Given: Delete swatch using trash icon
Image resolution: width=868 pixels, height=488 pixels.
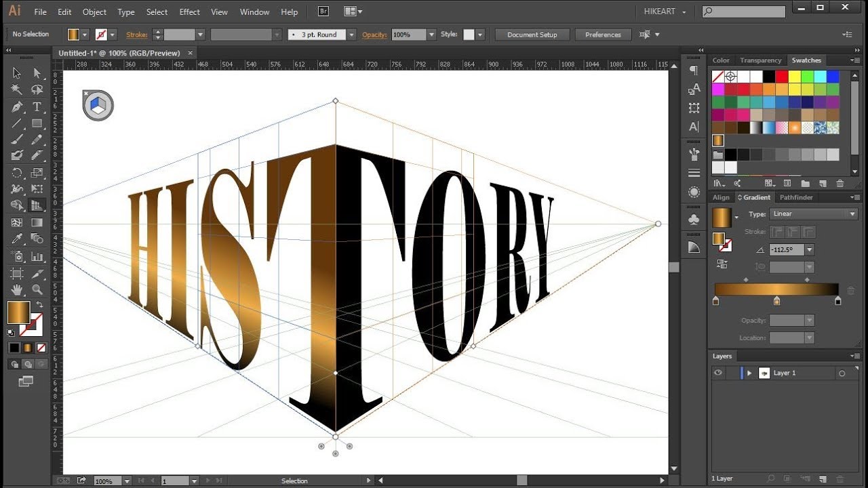Looking at the screenshot, I should pyautogui.click(x=840, y=184).
